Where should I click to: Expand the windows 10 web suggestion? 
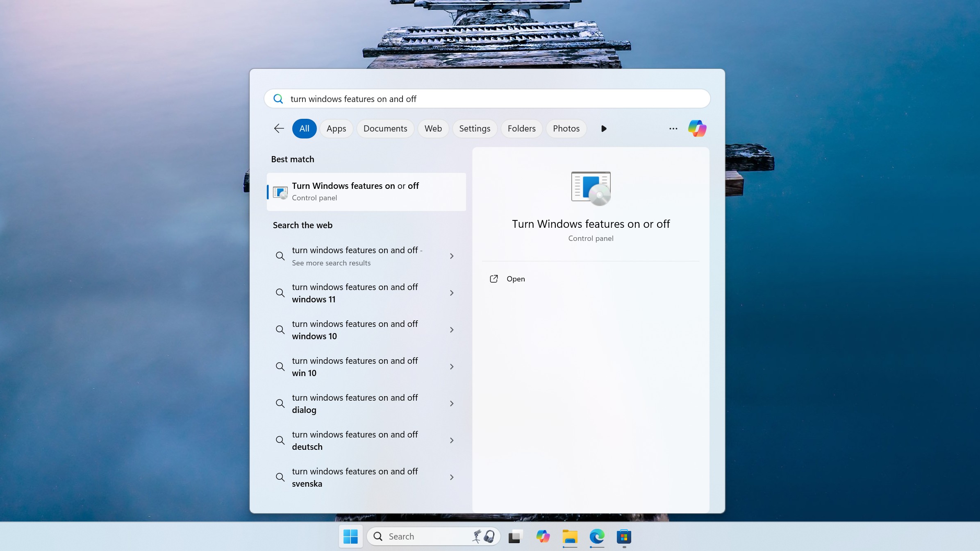point(451,330)
